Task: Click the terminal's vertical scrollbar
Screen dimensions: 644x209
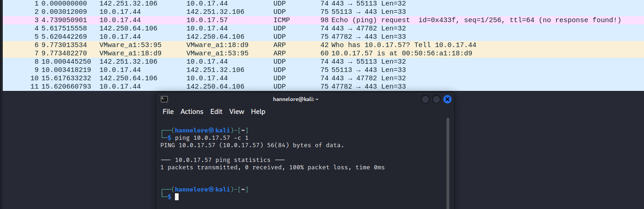Action: point(448,161)
